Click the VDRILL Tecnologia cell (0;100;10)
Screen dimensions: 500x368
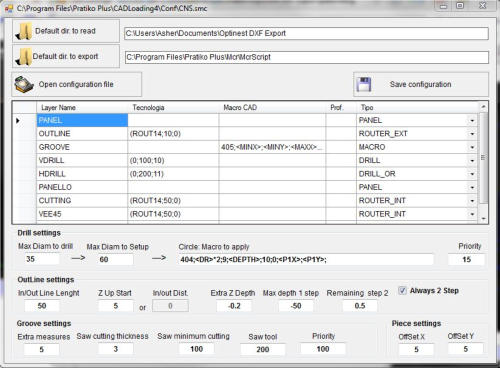(x=173, y=160)
